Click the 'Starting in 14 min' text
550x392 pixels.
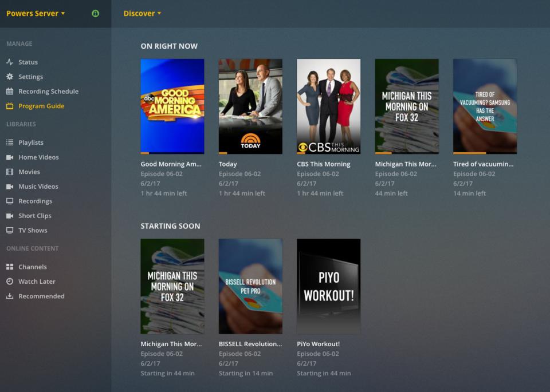tap(246, 374)
